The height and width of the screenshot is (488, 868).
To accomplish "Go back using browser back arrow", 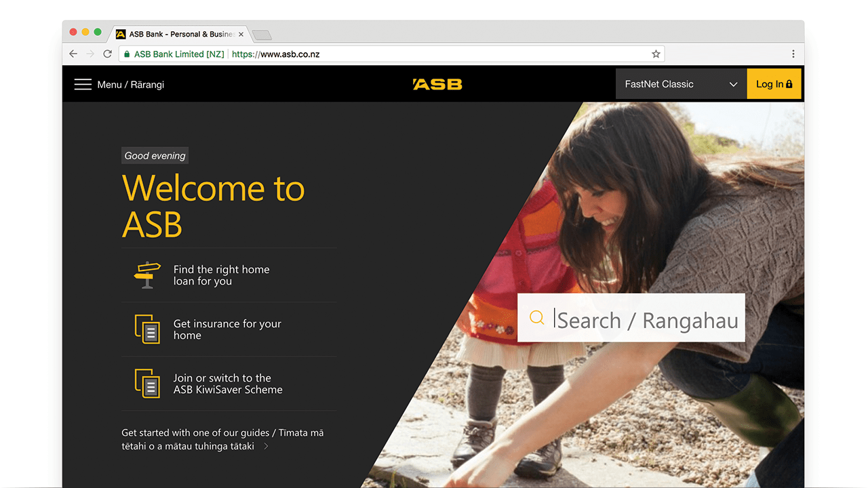I will click(73, 54).
